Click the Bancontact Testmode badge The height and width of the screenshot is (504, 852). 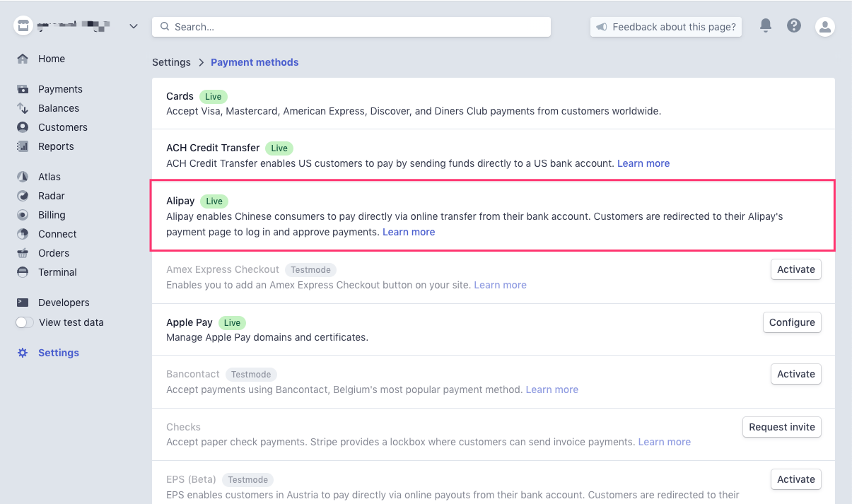251,375
